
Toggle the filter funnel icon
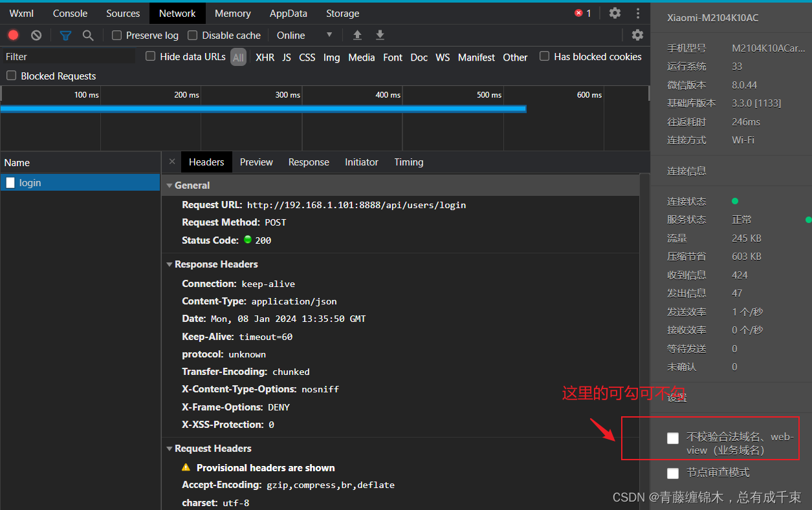point(65,35)
